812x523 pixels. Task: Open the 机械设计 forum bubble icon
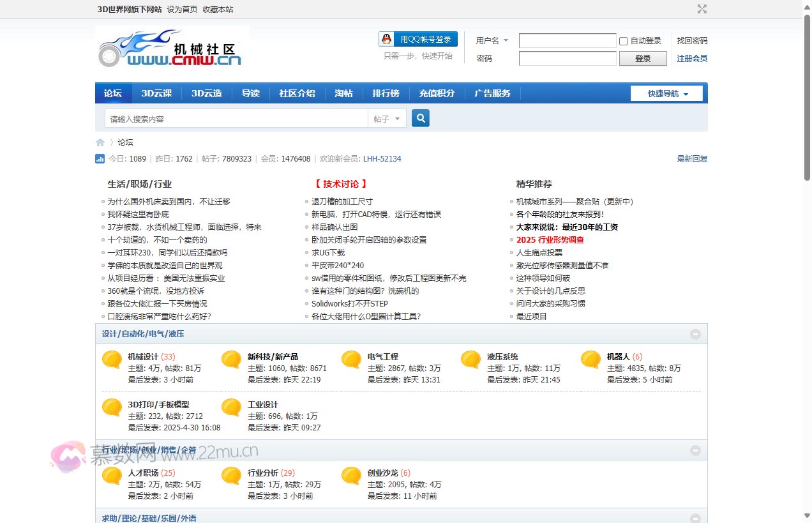[112, 360]
